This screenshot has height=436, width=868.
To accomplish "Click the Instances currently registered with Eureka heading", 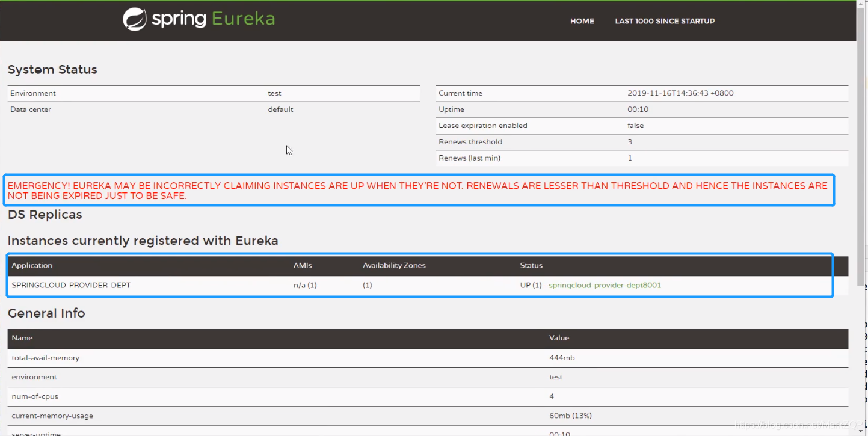I will click(143, 241).
